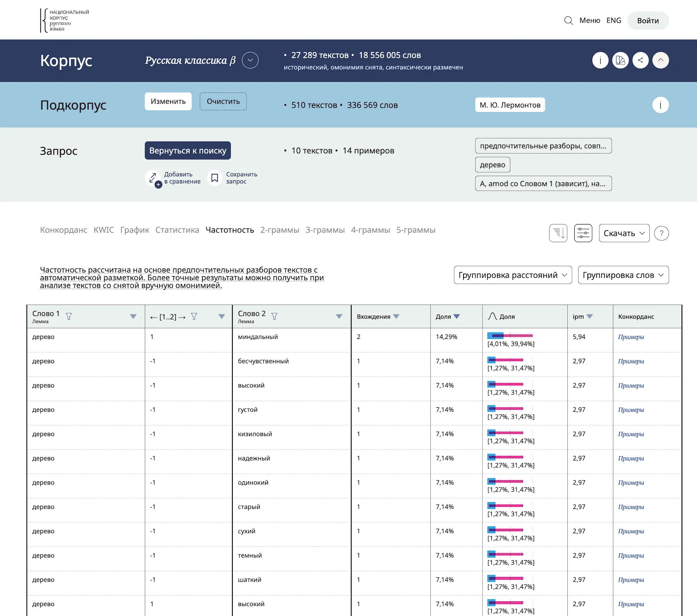Switch to the 5-граммы tab
The image size is (697, 616).
click(x=416, y=230)
